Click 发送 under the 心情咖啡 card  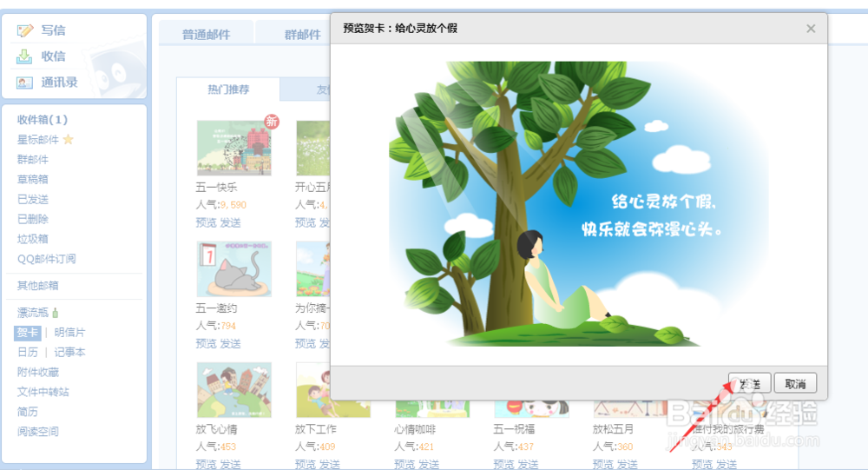(429, 464)
